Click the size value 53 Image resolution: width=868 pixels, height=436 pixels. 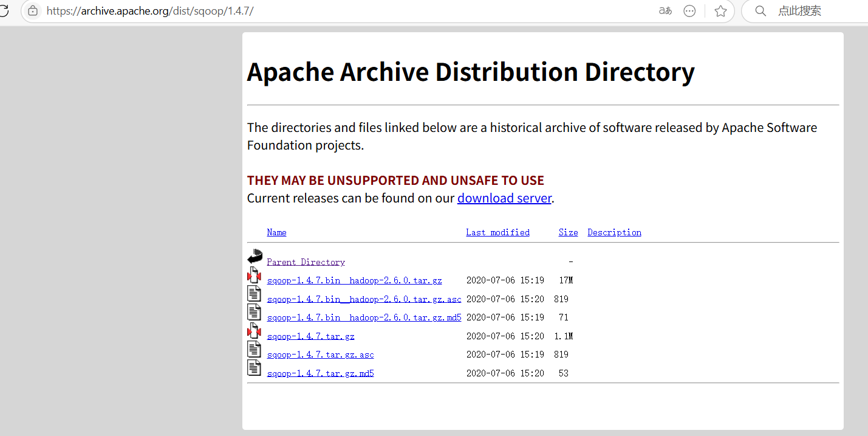[x=564, y=373]
